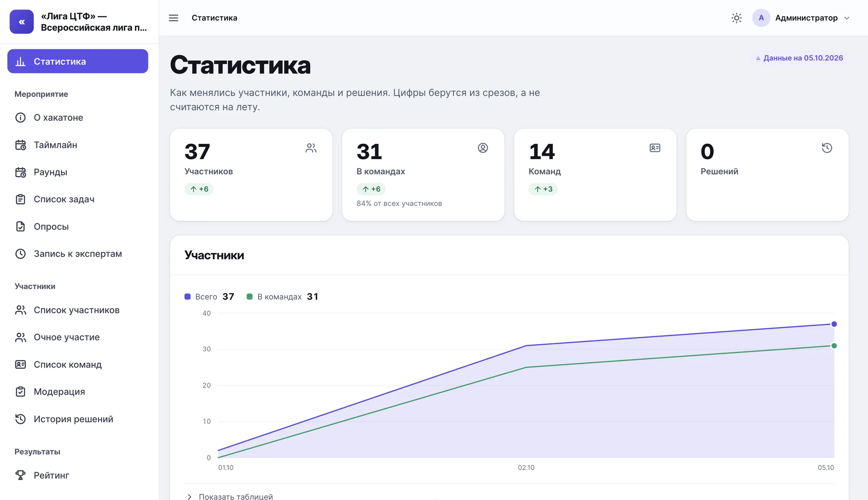868x500 pixels.
Task: Click the history icon for История решений
Action: click(20, 419)
